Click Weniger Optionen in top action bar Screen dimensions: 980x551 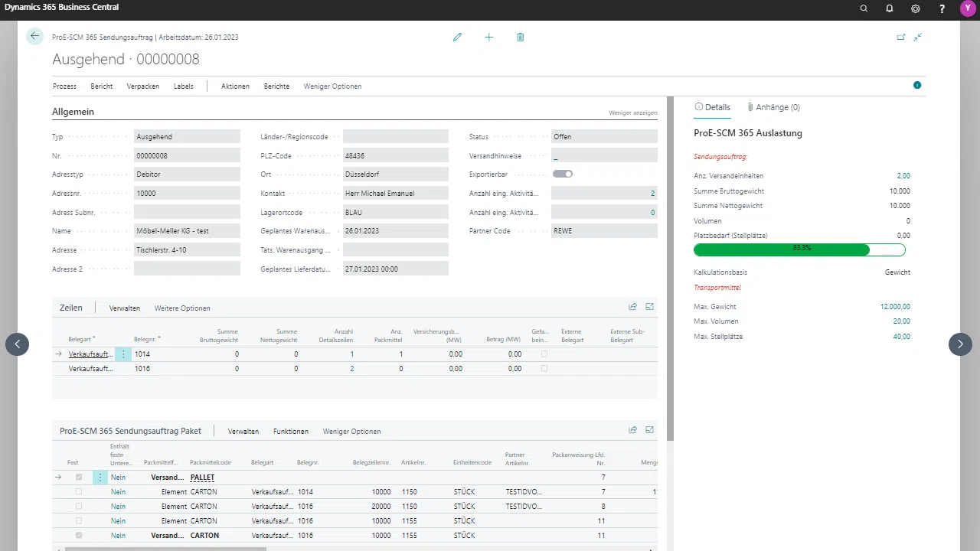click(x=332, y=86)
